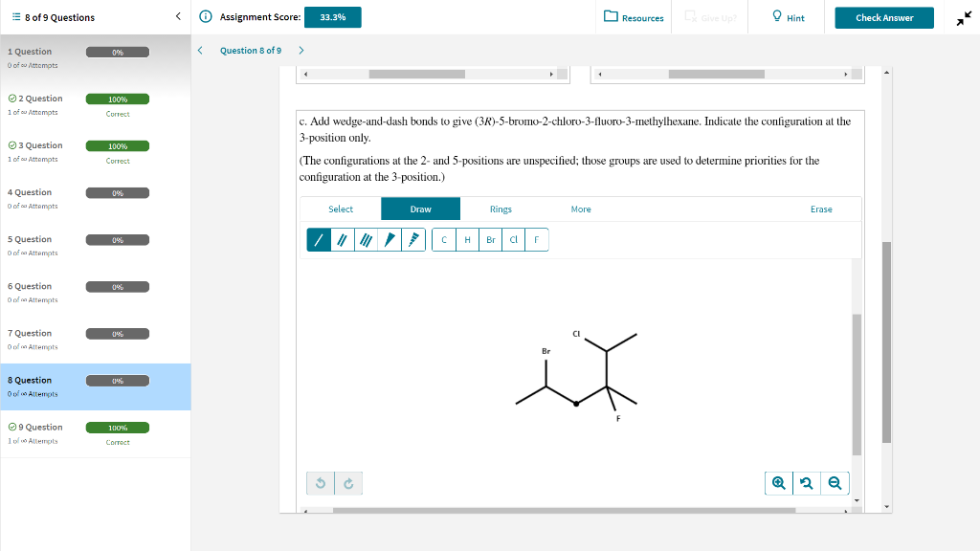The width and height of the screenshot is (980, 551).
Task: Zoom out on the molecule canvas
Action: click(835, 483)
